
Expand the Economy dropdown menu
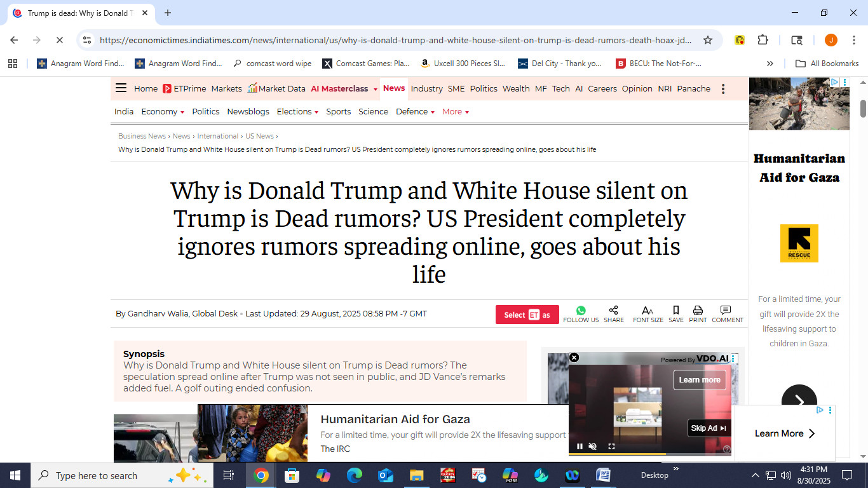click(x=163, y=111)
